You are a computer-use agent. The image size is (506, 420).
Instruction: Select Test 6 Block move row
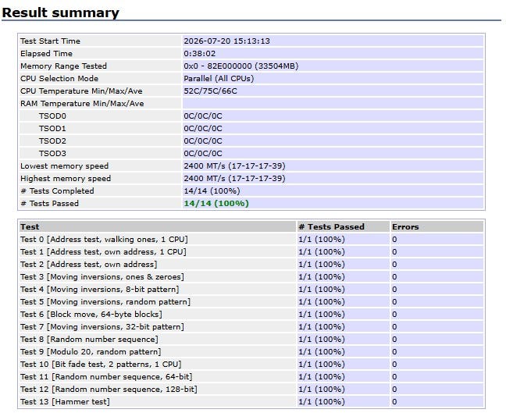pos(251,314)
